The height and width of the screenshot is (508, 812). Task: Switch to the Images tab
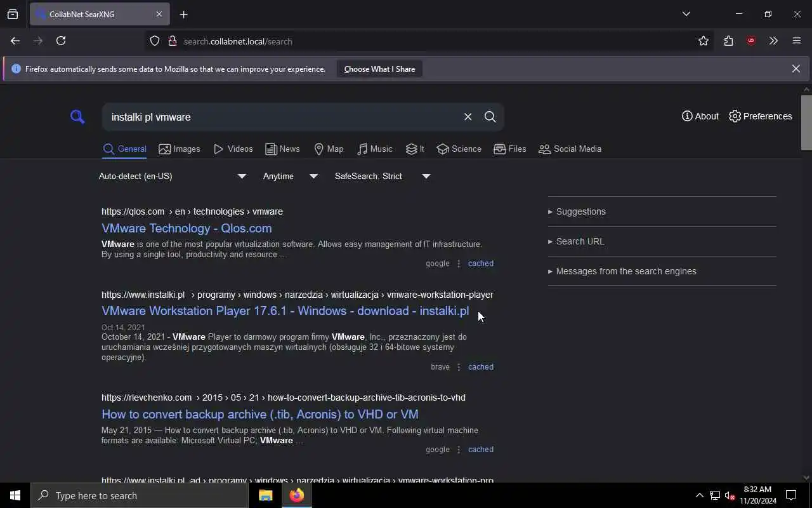point(180,149)
